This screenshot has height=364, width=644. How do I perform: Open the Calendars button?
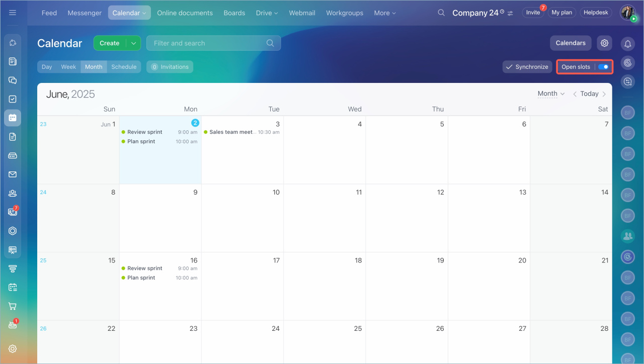click(x=571, y=43)
